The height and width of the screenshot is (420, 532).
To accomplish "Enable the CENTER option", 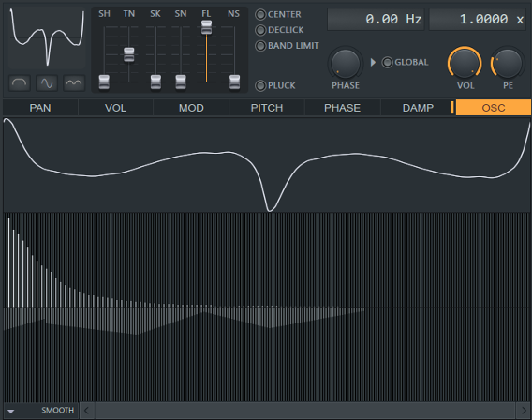I will [260, 15].
